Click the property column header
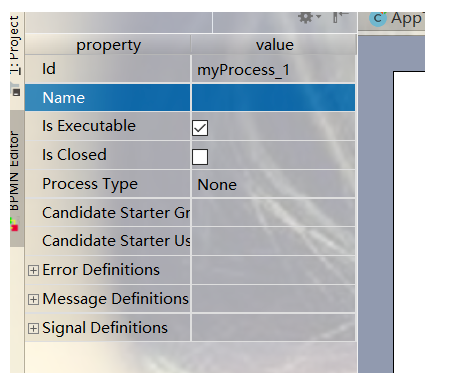The width and height of the screenshot is (449, 373). (108, 45)
